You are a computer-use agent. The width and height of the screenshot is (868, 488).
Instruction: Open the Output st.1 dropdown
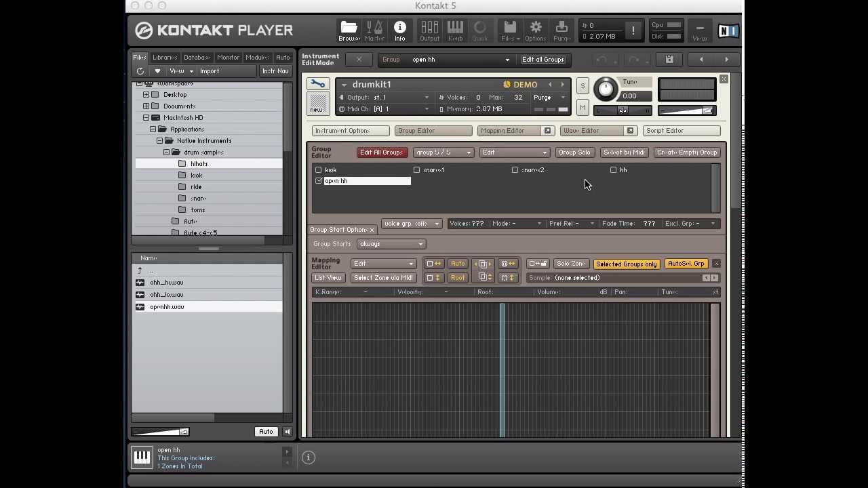point(385,98)
